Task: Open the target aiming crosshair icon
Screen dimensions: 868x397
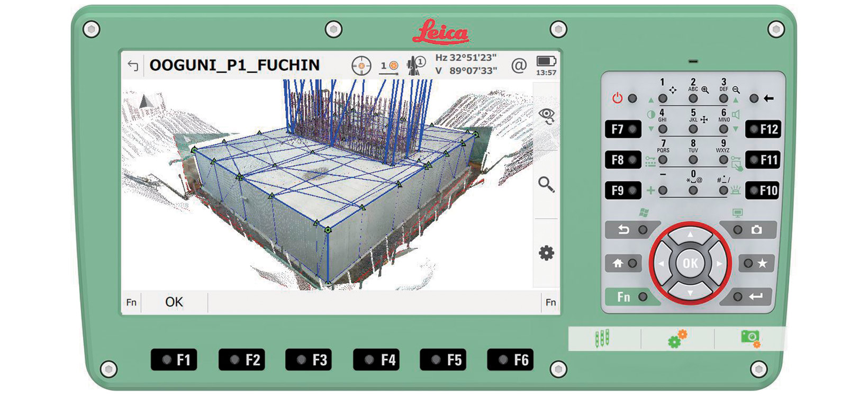Action: pos(361,66)
